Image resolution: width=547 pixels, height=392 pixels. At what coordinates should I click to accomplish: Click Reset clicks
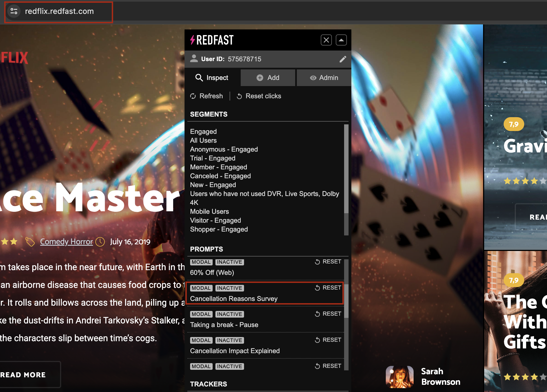click(259, 96)
